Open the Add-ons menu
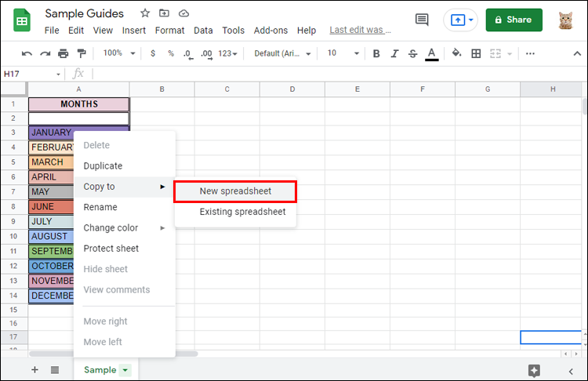 click(270, 31)
